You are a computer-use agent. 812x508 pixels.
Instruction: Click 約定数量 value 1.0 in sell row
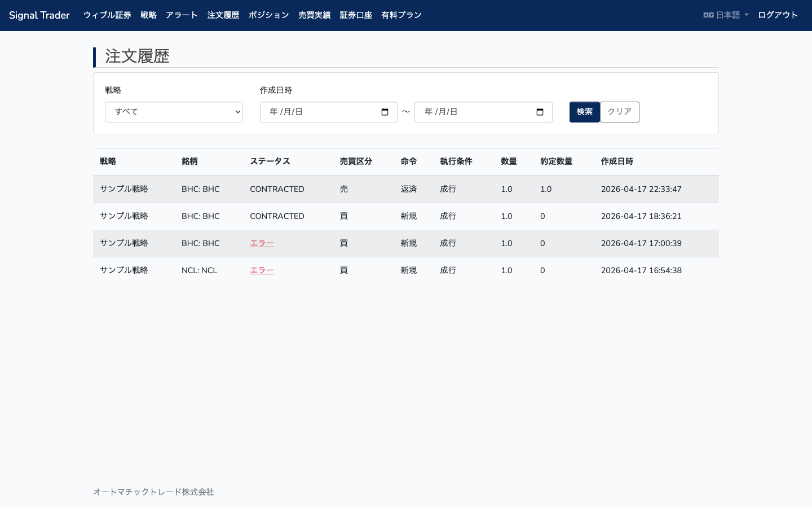click(x=546, y=189)
